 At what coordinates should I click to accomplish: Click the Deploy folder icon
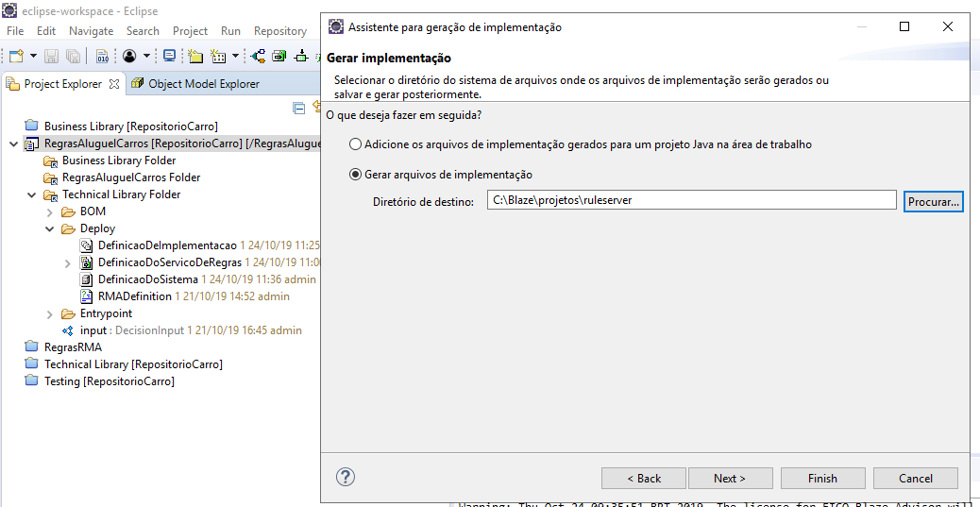67,228
